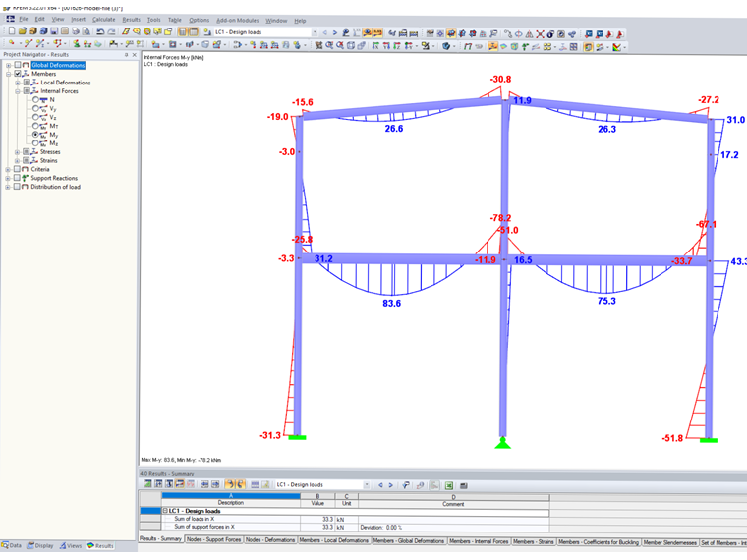Open the Views navigator tab
The height and width of the screenshot is (560, 747).
pyautogui.click(x=71, y=545)
